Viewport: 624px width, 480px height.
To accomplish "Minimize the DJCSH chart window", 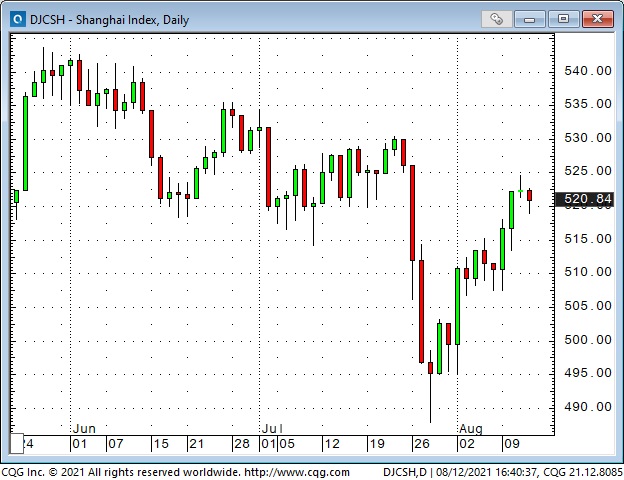I will click(529, 19).
